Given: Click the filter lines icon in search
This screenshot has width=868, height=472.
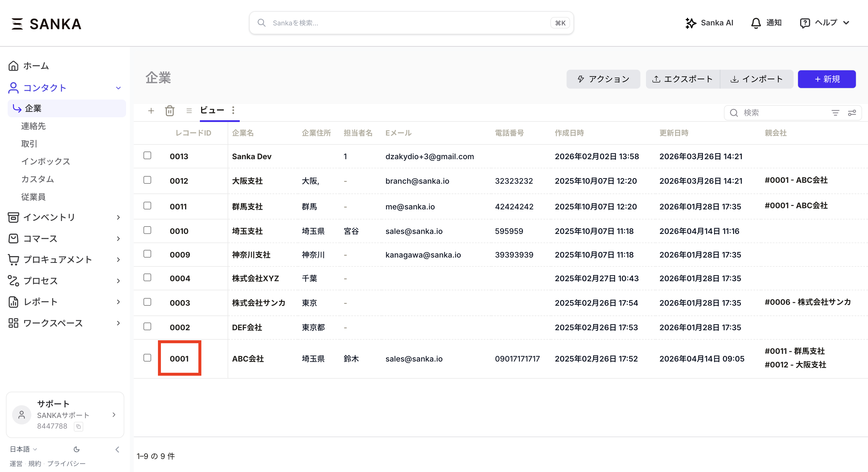Looking at the screenshot, I should coord(835,113).
